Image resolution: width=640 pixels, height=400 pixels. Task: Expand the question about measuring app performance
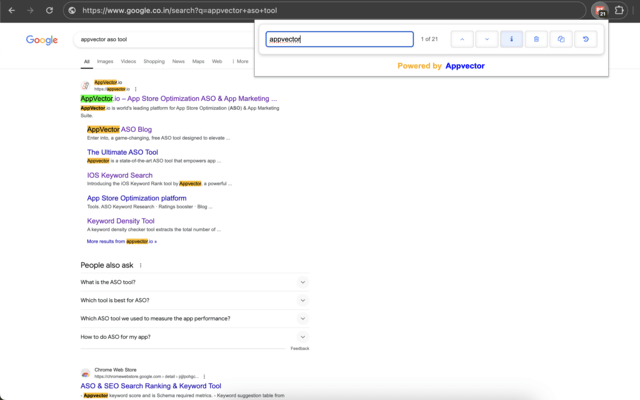[195, 318]
